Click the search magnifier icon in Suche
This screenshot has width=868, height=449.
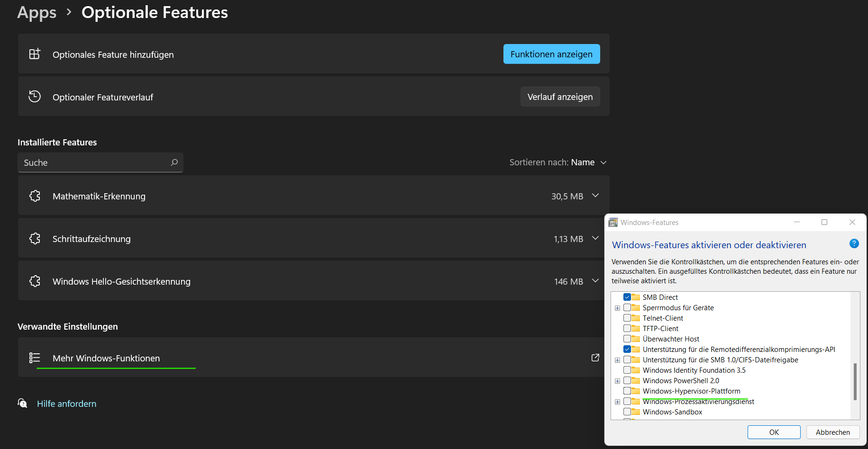point(174,162)
